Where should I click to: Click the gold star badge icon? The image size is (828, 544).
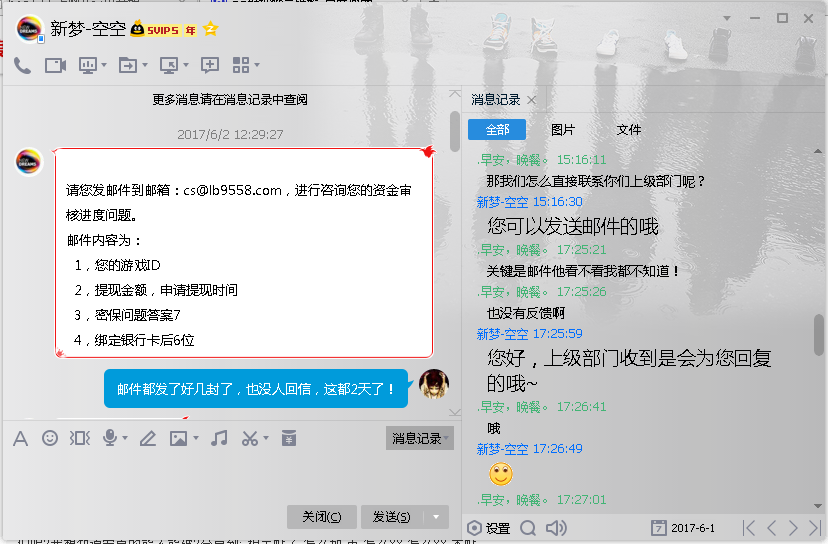point(210,29)
